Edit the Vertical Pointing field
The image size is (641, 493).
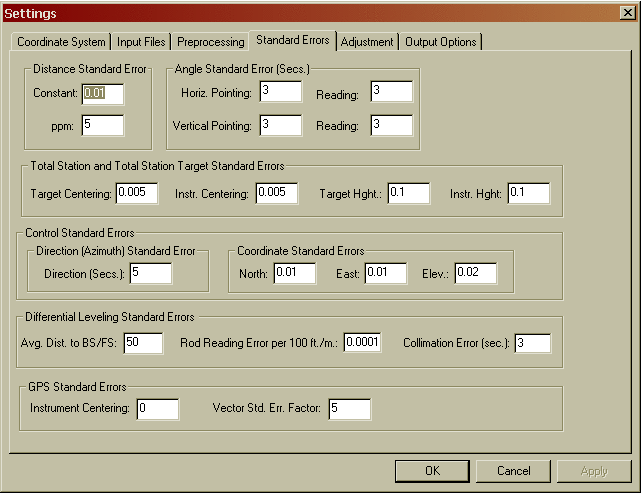[x=281, y=125]
